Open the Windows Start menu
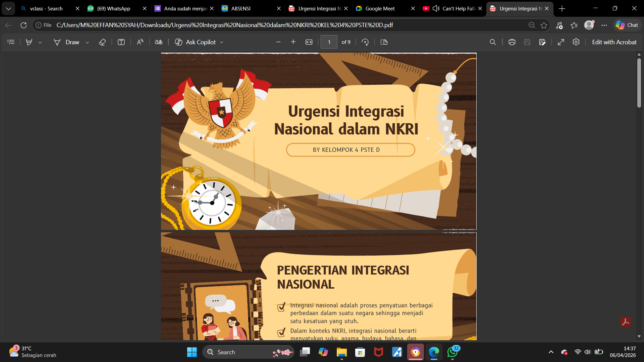The image size is (644, 362). (x=192, y=352)
